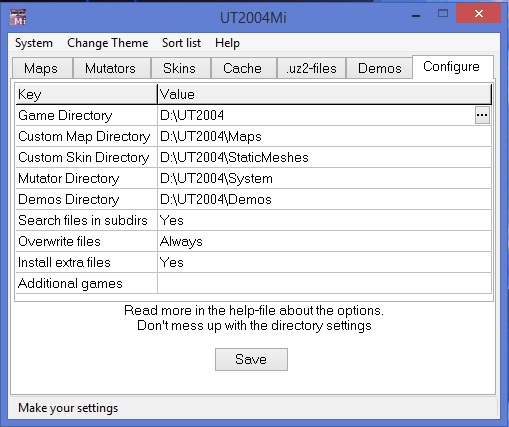Close the UT2004Mi window

(479, 14)
